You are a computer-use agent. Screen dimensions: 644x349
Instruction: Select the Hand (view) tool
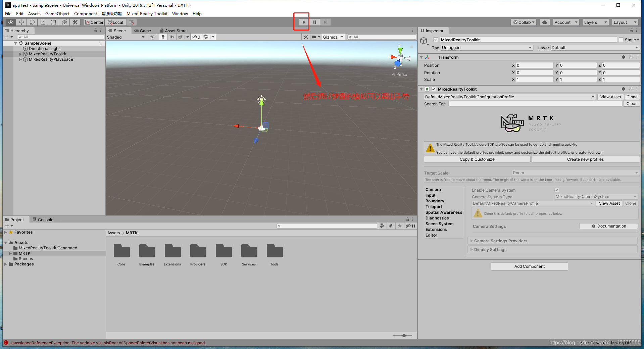(11, 22)
